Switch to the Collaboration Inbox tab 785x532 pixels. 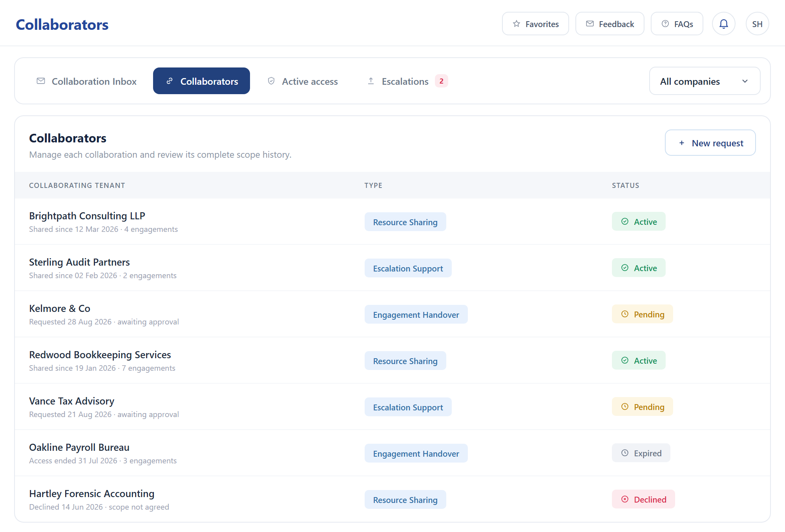[x=86, y=81]
